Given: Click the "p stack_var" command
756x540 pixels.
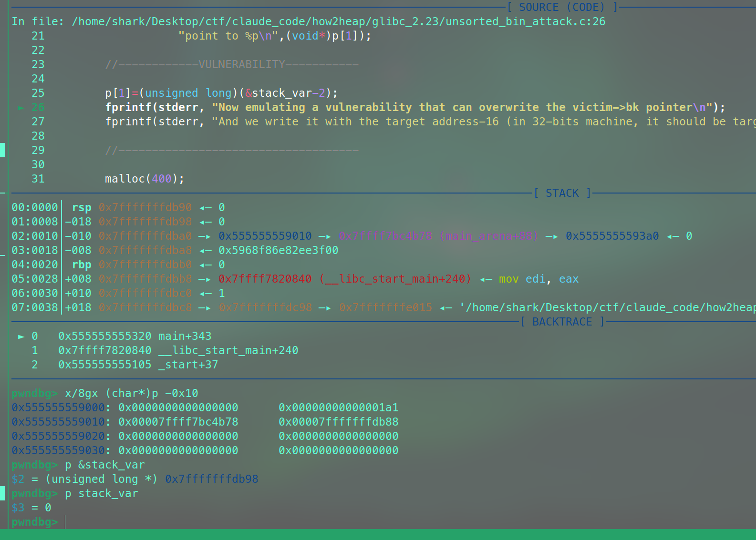Looking at the screenshot, I should (102, 493).
